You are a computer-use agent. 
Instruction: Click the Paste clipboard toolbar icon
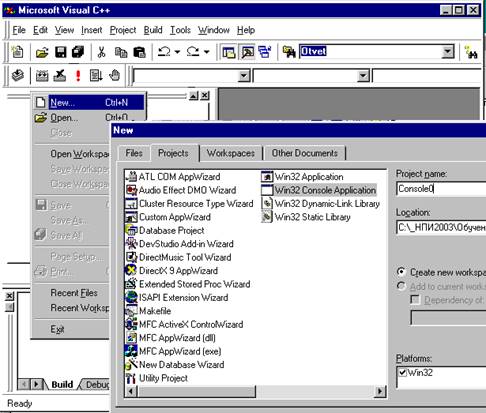pos(139,52)
